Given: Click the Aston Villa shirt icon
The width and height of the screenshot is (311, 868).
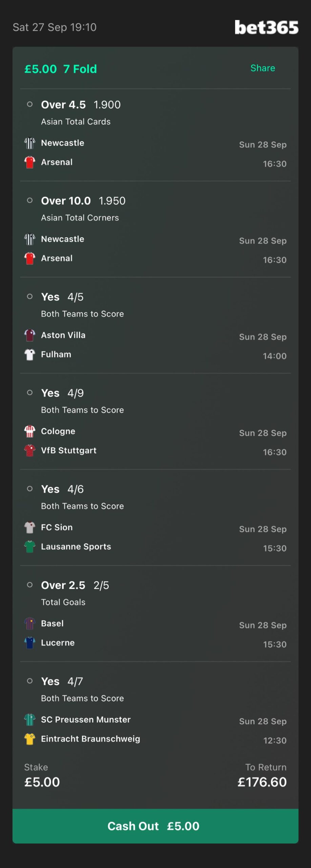Looking at the screenshot, I should 30,335.
